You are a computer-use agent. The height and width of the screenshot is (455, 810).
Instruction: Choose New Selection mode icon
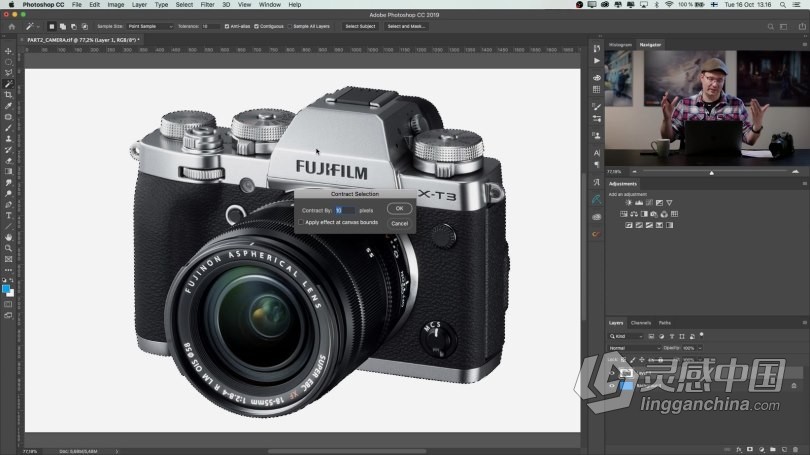click(x=52, y=26)
